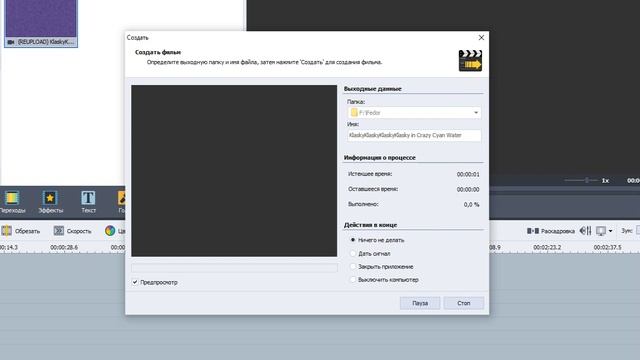640x360 pixels.
Task: Click timeline ruler mark 00:00:28.6
Action: pos(64,247)
